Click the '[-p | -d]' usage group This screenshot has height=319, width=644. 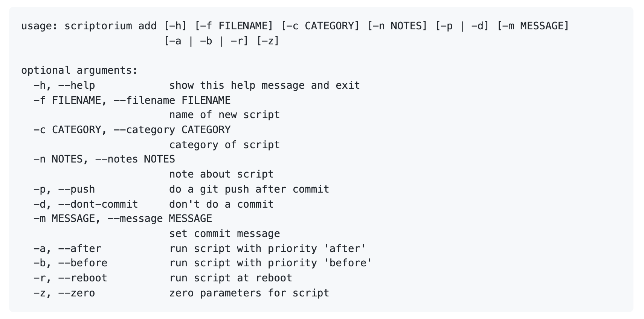(462, 26)
